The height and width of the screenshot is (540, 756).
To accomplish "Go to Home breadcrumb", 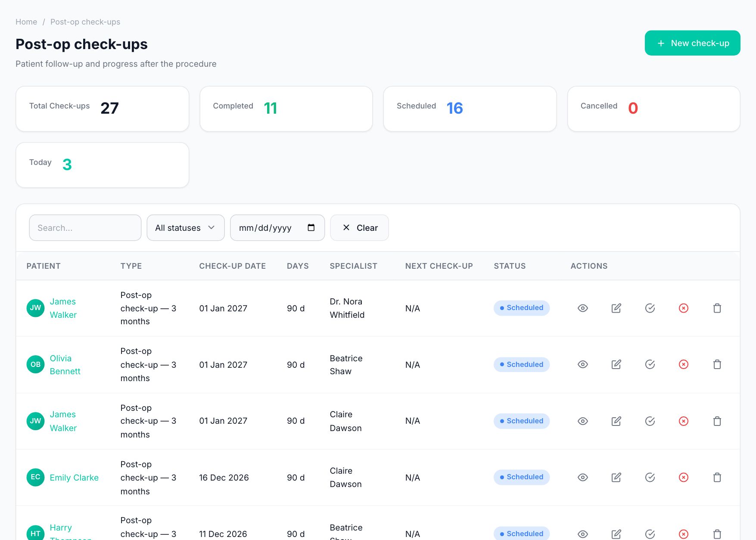I will point(26,22).
